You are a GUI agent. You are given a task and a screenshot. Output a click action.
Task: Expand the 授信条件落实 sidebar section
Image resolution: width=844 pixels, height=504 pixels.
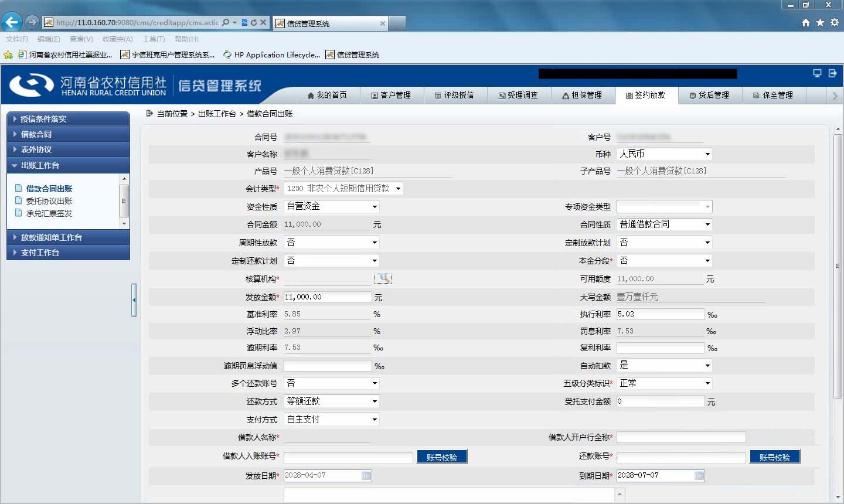68,119
